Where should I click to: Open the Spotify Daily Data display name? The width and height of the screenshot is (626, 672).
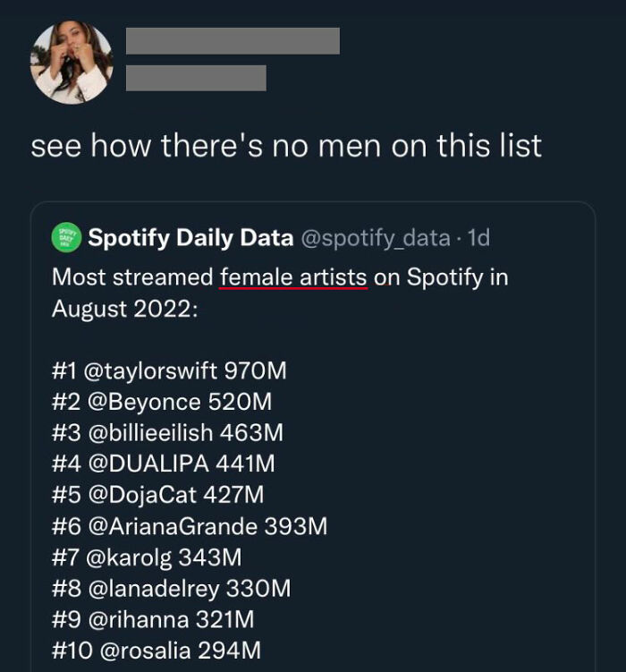pos(190,238)
